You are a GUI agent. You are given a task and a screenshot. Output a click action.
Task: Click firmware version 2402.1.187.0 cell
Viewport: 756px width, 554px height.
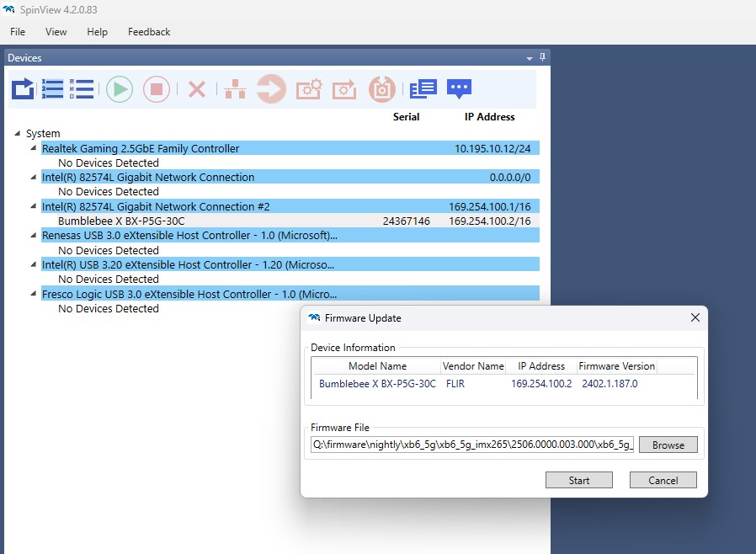pyautogui.click(x=610, y=384)
